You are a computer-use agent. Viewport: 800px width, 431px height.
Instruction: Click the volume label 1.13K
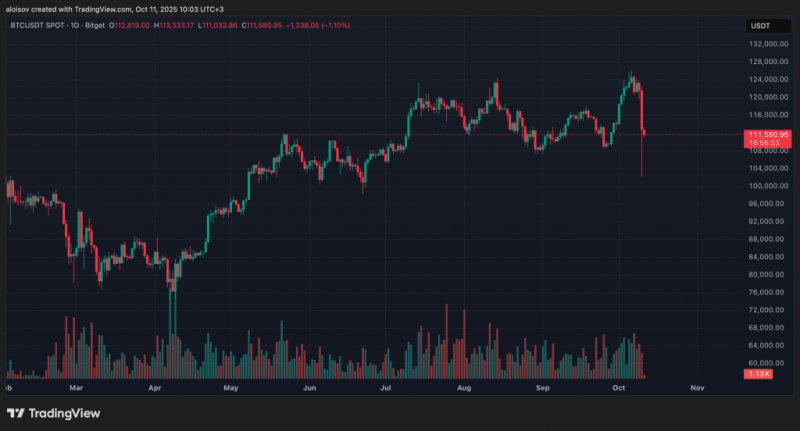758,374
